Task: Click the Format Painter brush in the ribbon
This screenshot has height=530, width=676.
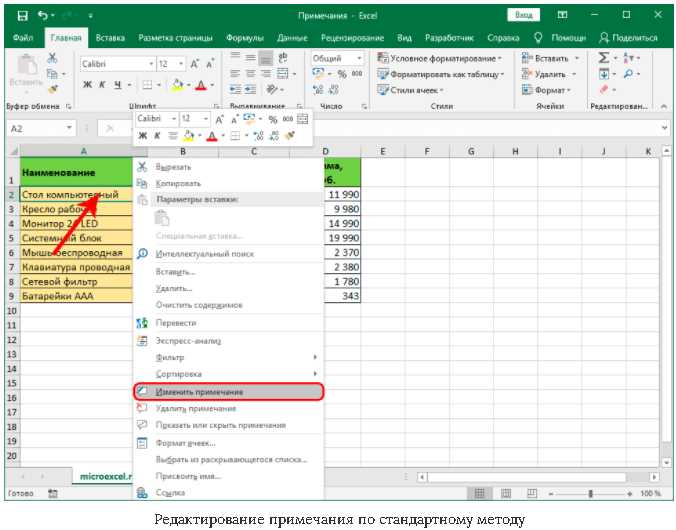Action: pos(53,89)
